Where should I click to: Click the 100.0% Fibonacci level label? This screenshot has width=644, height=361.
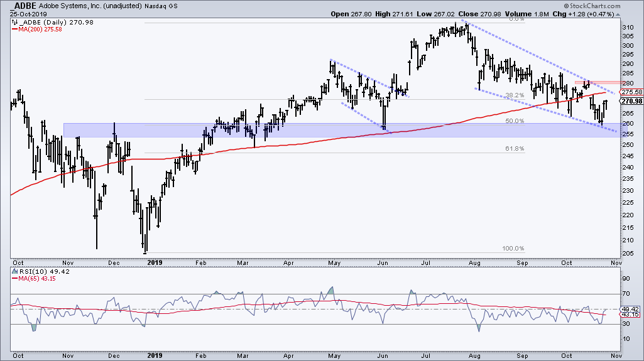click(513, 248)
